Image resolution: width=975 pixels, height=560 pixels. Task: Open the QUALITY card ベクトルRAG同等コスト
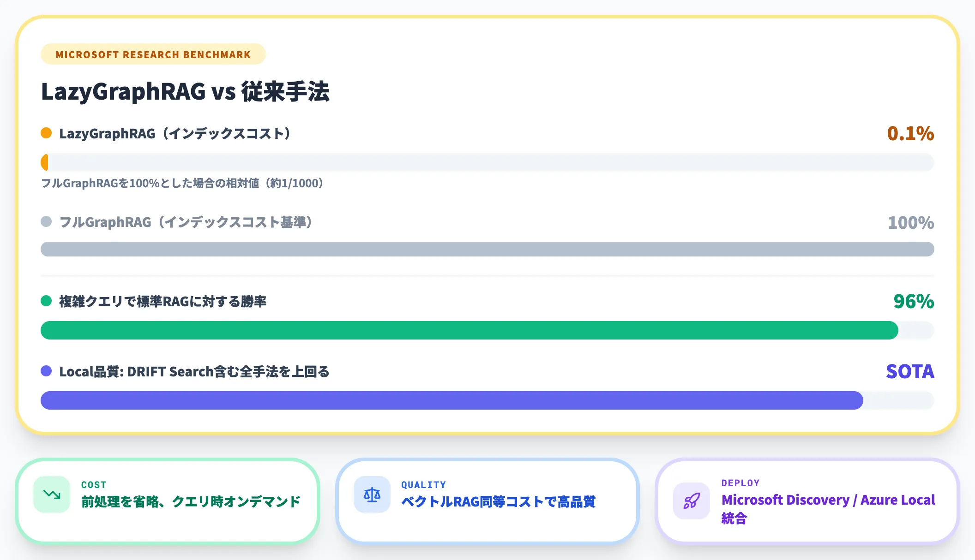(x=487, y=501)
